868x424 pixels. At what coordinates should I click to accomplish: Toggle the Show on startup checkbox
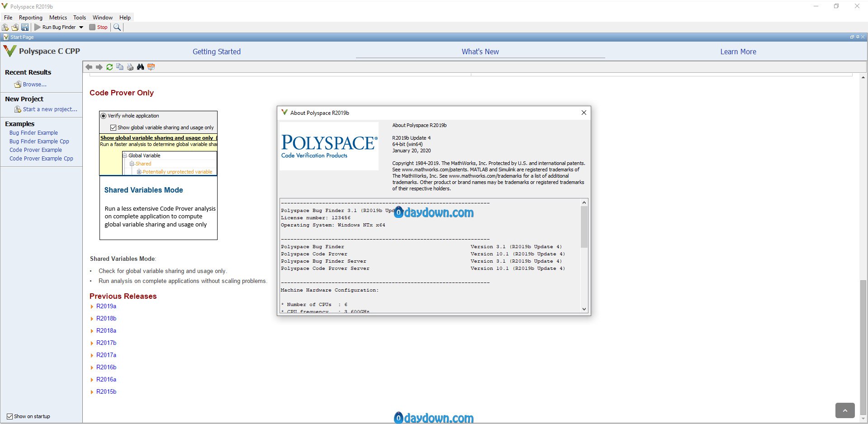(x=9, y=416)
